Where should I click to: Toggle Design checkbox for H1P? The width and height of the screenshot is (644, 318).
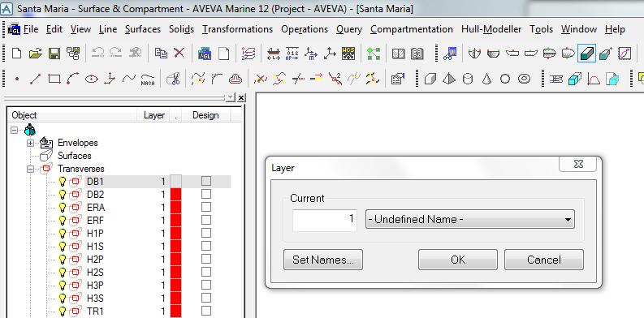[x=206, y=233]
